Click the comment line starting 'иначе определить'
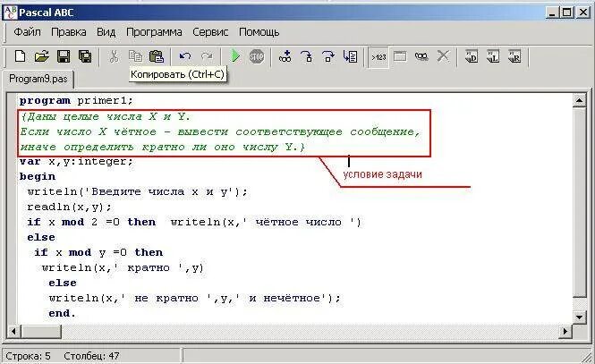This screenshot has height=364, width=595. pyautogui.click(x=163, y=147)
